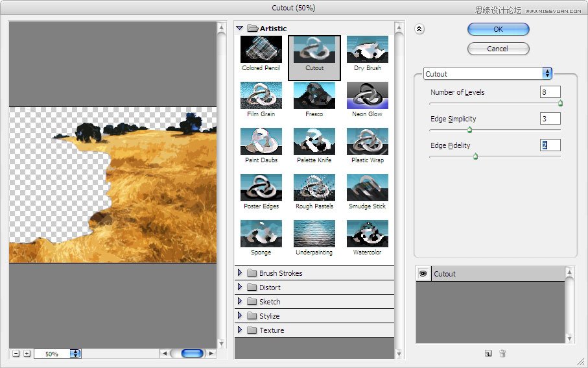Click the Number of Levels slider handle

click(560, 103)
